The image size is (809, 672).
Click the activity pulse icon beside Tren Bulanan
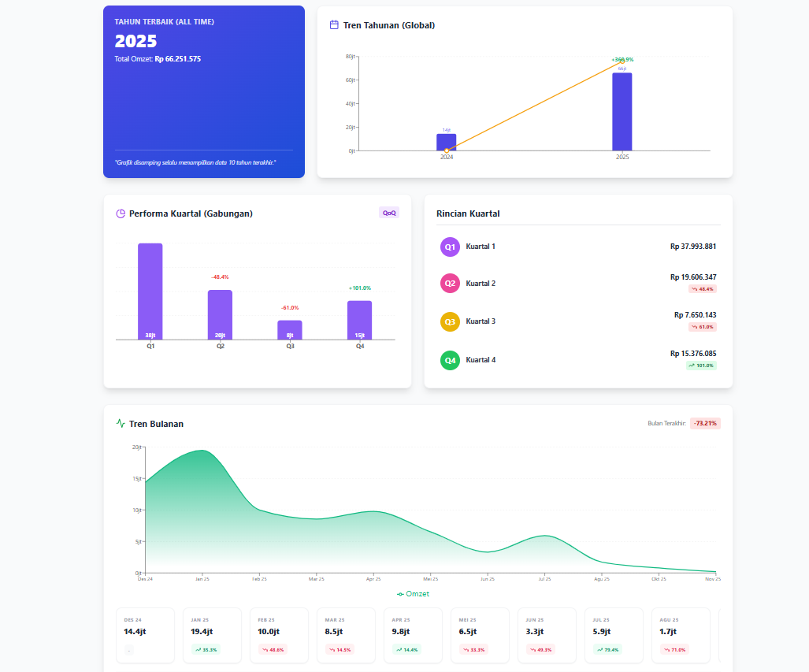(x=120, y=424)
